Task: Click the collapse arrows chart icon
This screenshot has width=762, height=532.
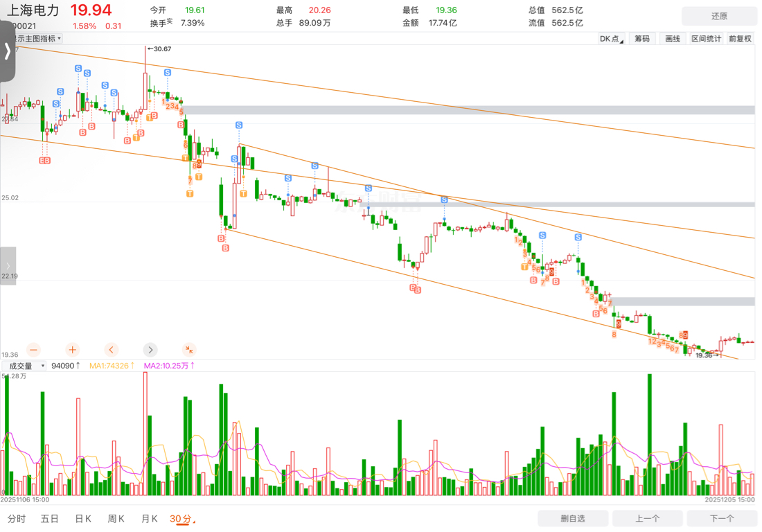Action: coord(189,350)
